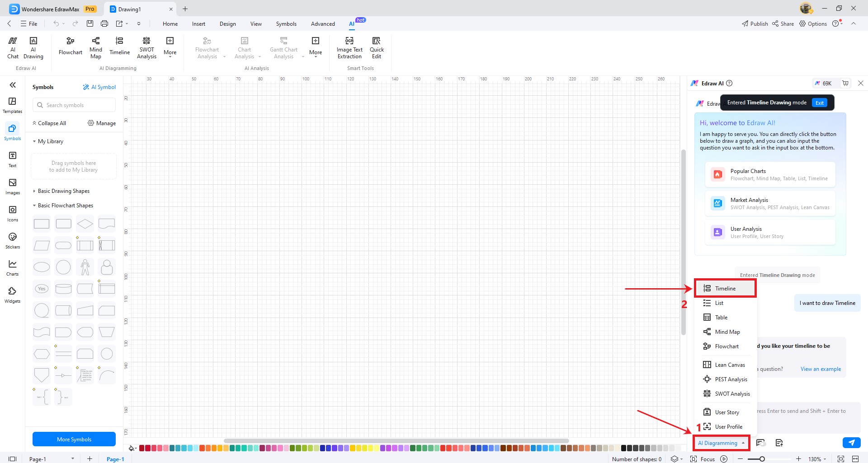This screenshot has height=463, width=868.
Task: Click the zoom slider handle in status bar
Action: (762, 459)
